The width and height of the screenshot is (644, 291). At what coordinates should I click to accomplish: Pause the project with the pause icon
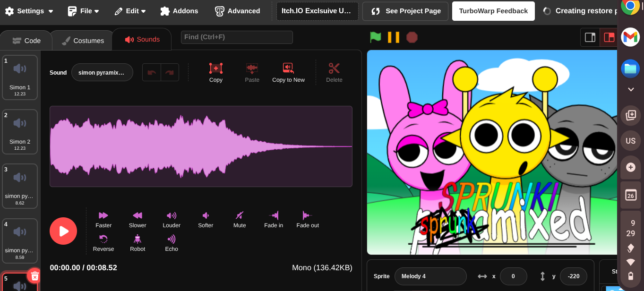394,37
